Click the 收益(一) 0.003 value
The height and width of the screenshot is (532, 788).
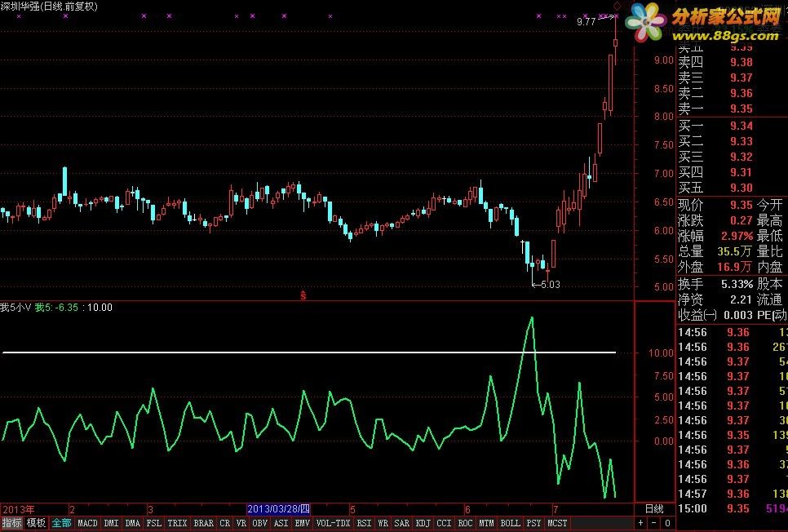[738, 315]
